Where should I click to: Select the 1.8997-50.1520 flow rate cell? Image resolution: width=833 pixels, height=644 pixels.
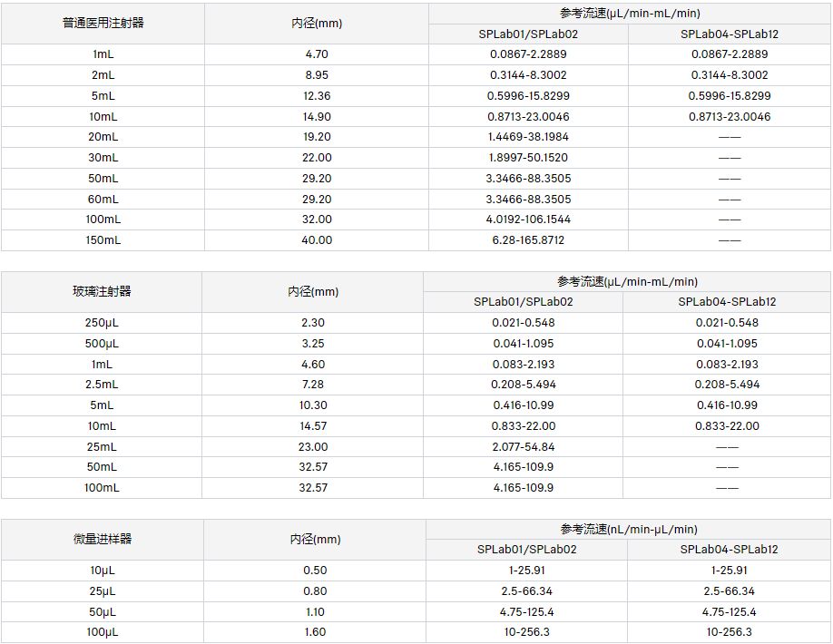528,158
